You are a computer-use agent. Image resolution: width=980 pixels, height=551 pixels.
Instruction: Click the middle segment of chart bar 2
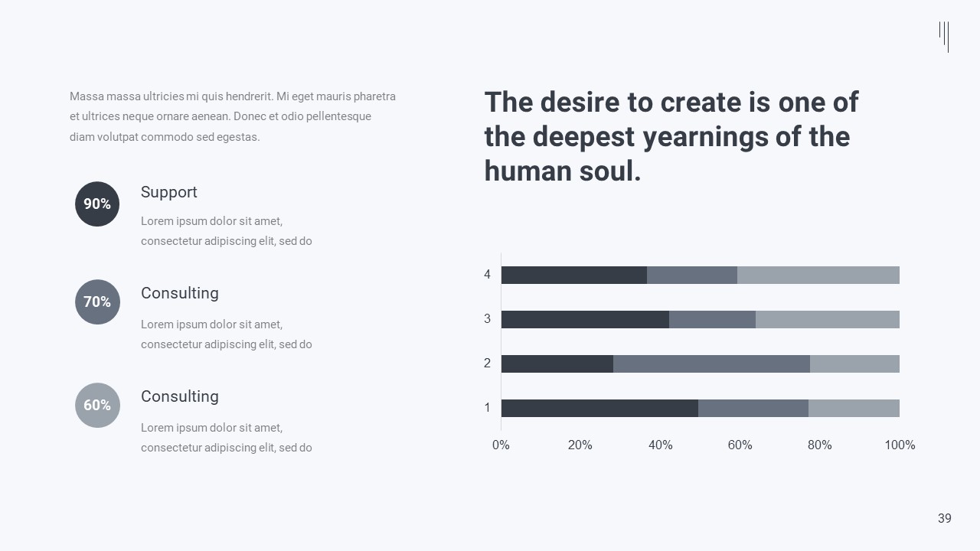tap(711, 364)
